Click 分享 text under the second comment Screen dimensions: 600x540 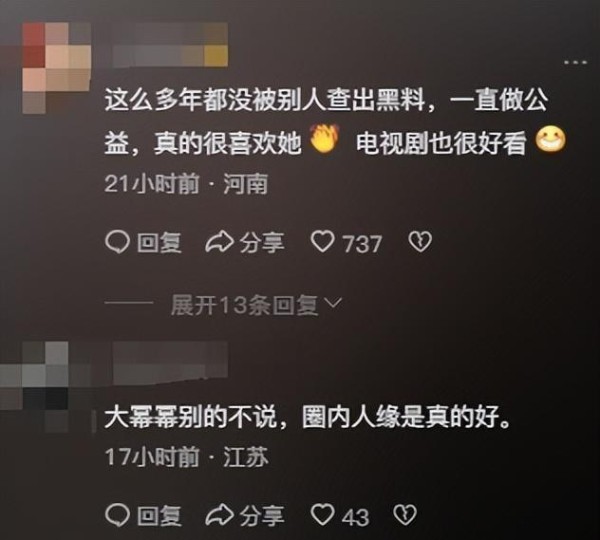(262, 516)
